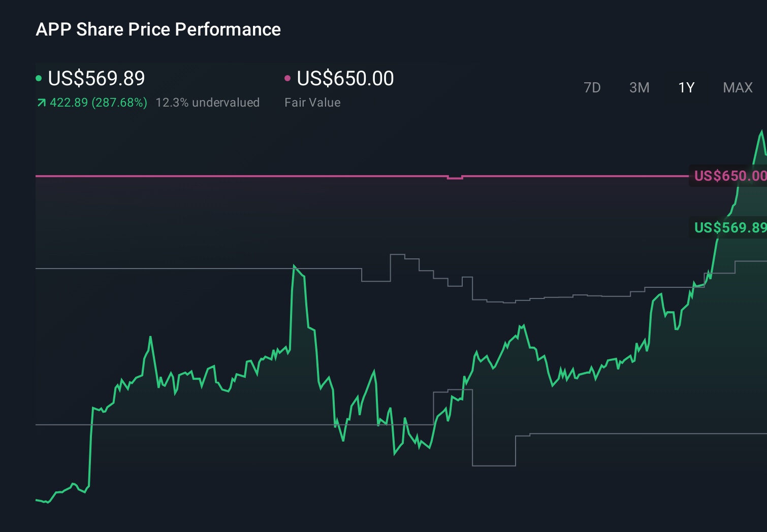Click the green upward arrow icon

point(42,103)
